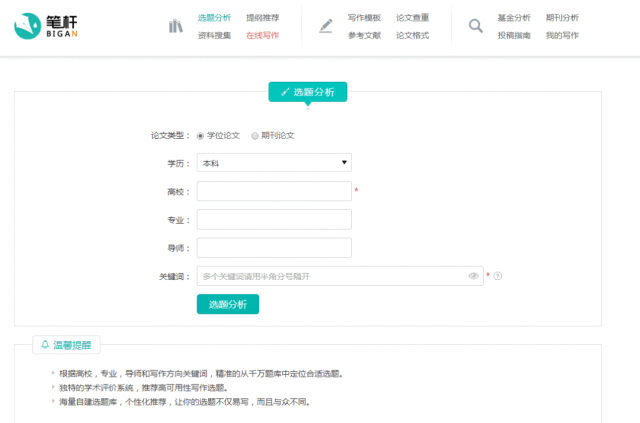Open 写作模板 in the top navigation
Viewport: 640px width, 423px height.
(x=364, y=18)
